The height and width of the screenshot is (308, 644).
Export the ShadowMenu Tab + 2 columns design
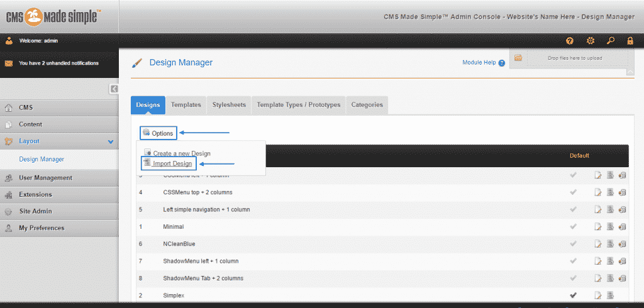[610, 278]
